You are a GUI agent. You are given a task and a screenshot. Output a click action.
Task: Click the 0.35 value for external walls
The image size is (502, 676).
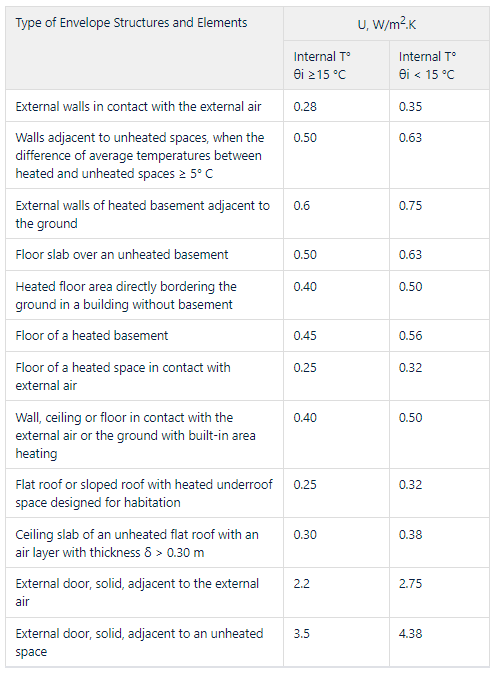tap(410, 106)
